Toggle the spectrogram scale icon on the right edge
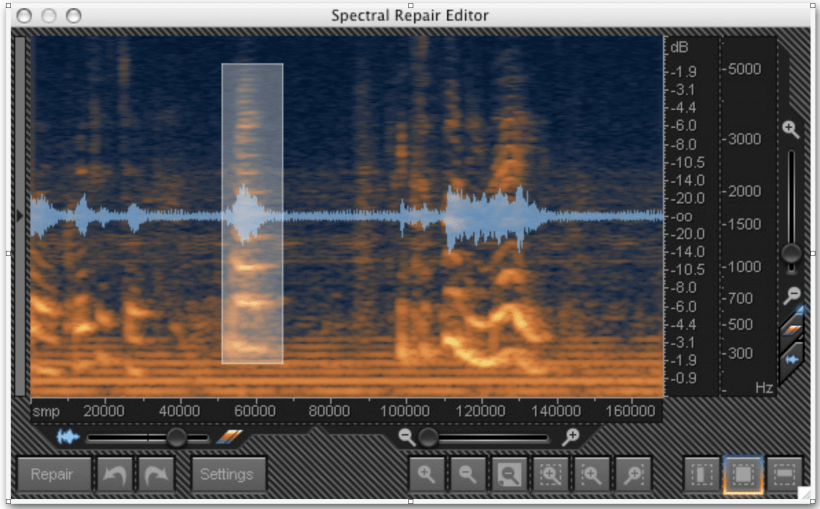 point(792,330)
